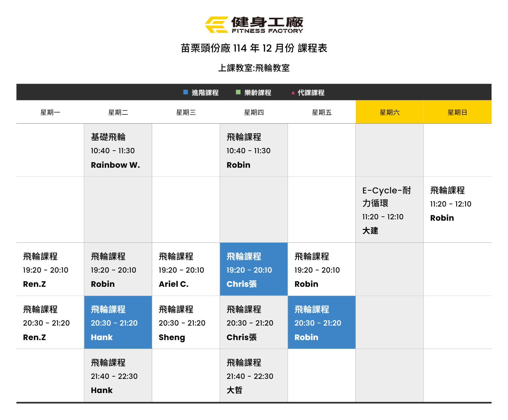The image size is (508, 420).
Task: Open the 基礎飛輪 class by Rainbow W.
Action: (x=118, y=151)
